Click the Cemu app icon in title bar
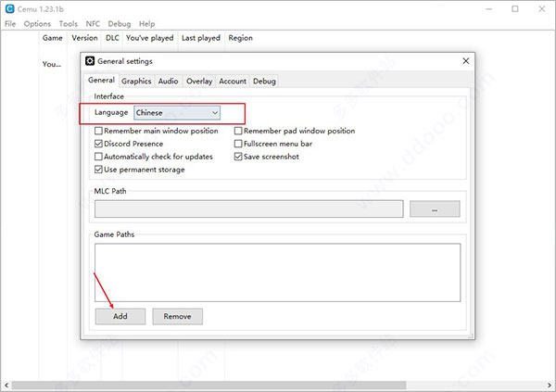Viewport: 556px width, 392px height. click(x=10, y=9)
